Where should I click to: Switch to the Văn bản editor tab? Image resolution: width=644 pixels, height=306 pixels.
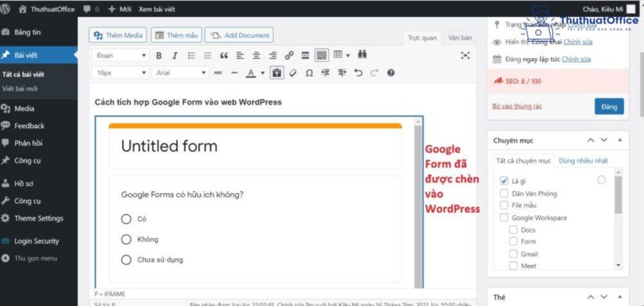pyautogui.click(x=460, y=38)
